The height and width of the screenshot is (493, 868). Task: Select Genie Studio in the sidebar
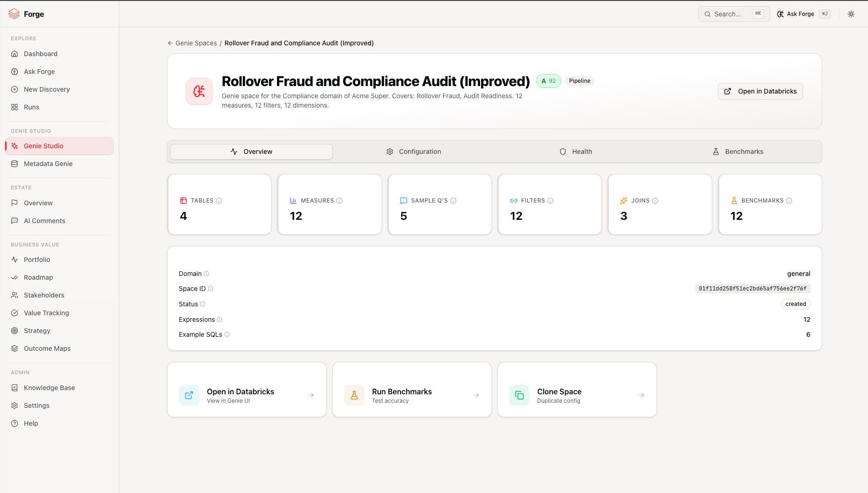coord(59,146)
